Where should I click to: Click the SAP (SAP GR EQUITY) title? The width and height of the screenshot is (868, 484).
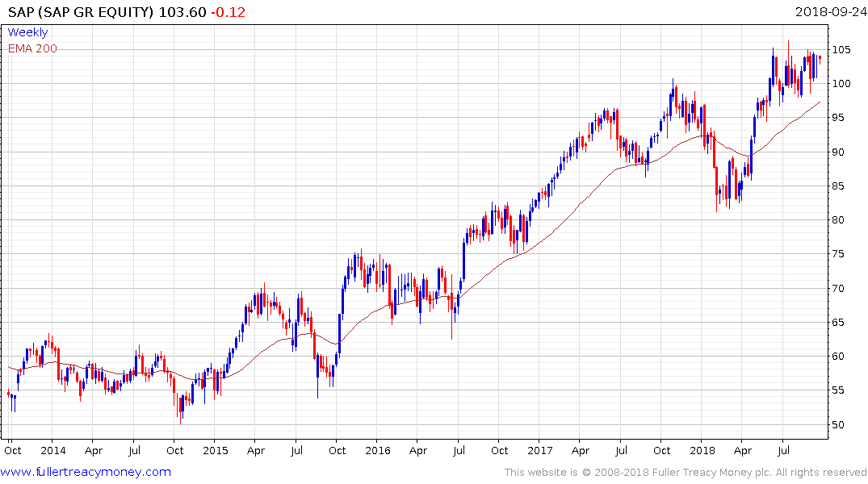80,12
